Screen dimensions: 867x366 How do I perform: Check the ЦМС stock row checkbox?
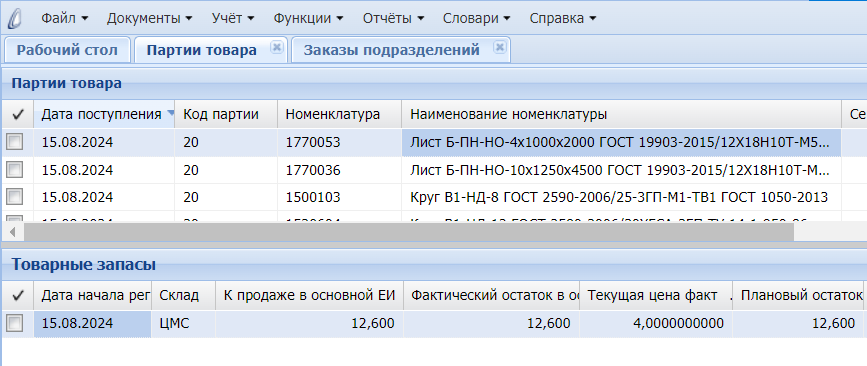(x=14, y=324)
